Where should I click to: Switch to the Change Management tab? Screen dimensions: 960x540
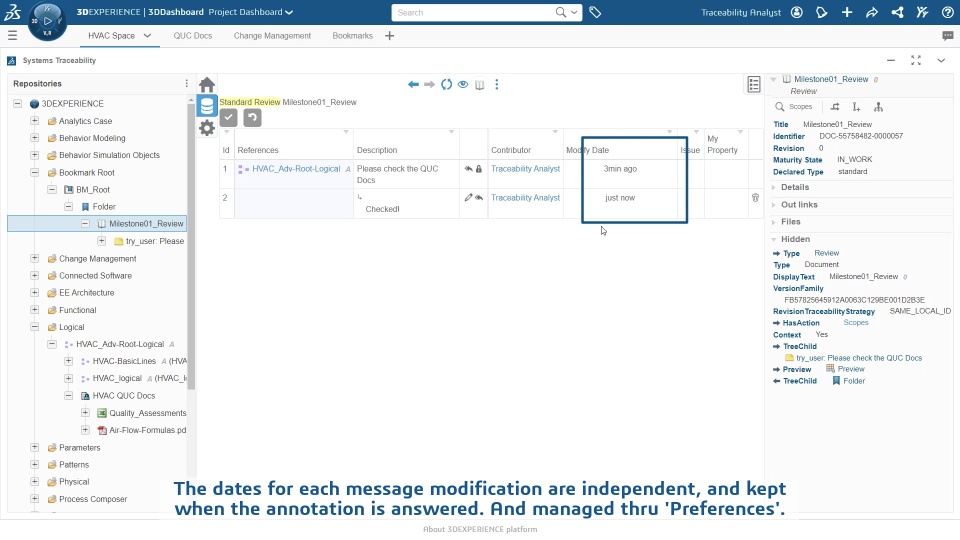point(272,36)
